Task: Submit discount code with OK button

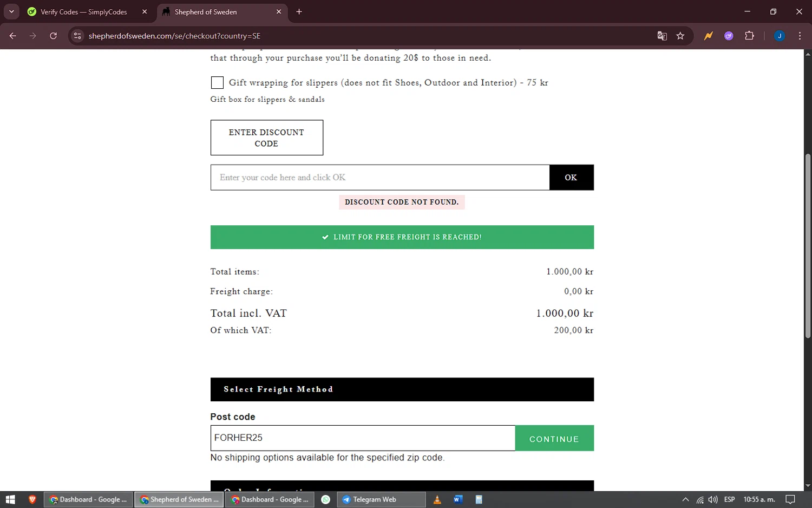Action: [571, 178]
